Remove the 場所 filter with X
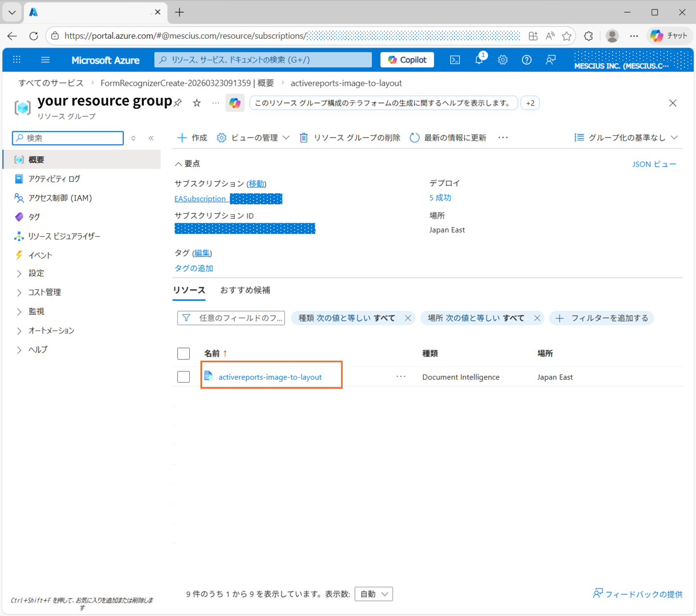The height and width of the screenshot is (616, 696). coord(537,318)
